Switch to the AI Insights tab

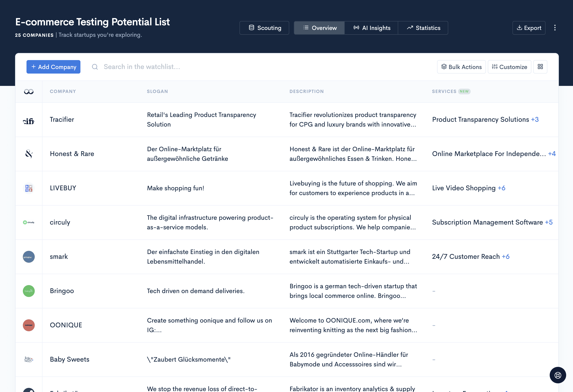pos(371,28)
